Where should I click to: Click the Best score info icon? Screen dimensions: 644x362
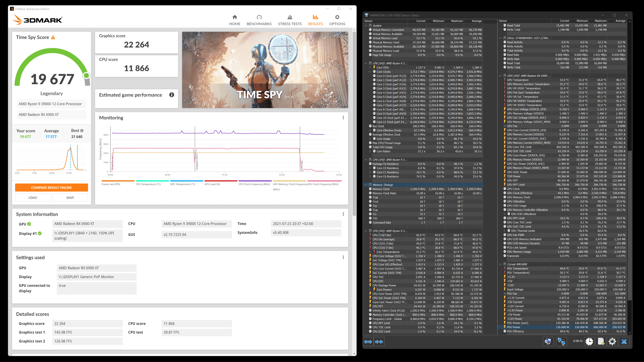pyautogui.click(x=82, y=130)
